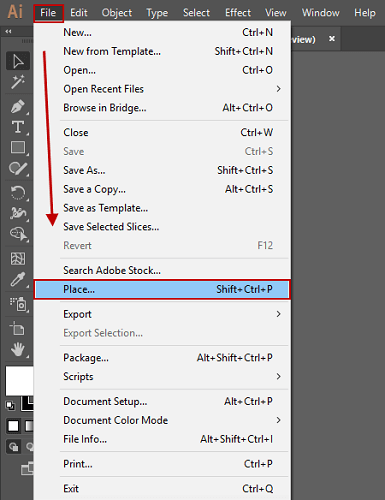Screen dimensions: 385x500
Task: Choose New... from File menu
Action: 162,32
